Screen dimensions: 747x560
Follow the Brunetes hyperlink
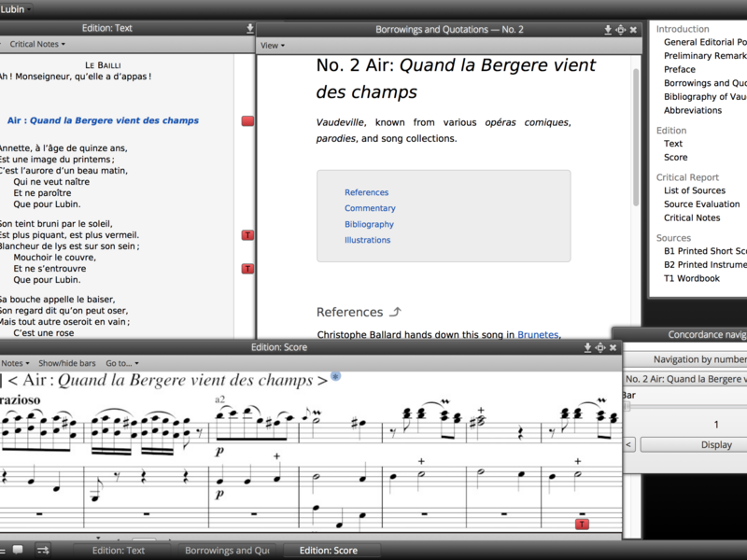[x=537, y=334]
